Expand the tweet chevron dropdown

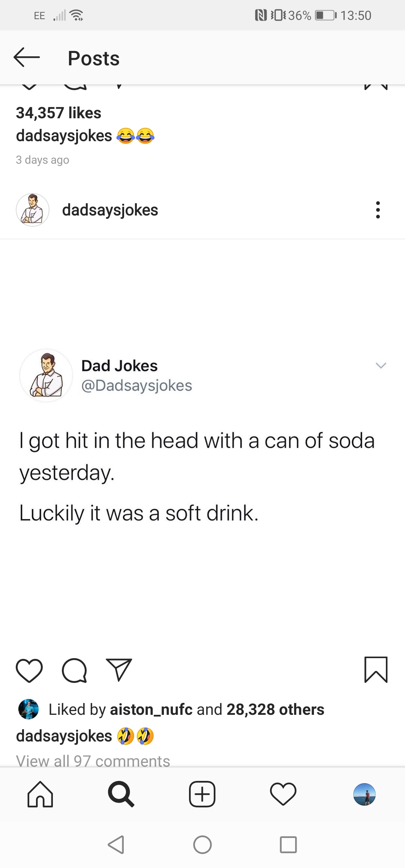tap(381, 365)
